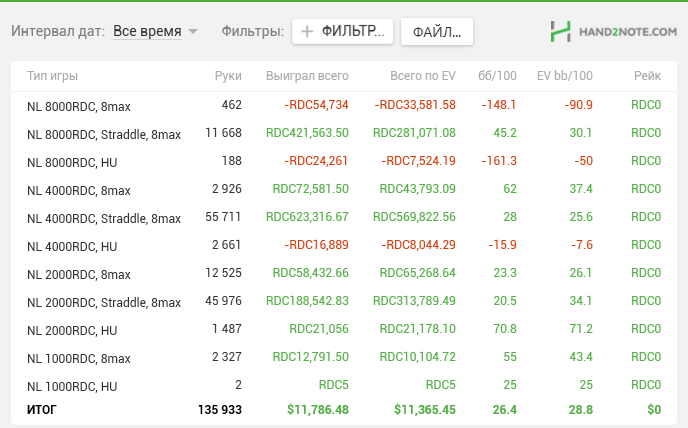Click the Hand2Note logo
The height and width of the screenshot is (428, 688).
click(x=614, y=32)
